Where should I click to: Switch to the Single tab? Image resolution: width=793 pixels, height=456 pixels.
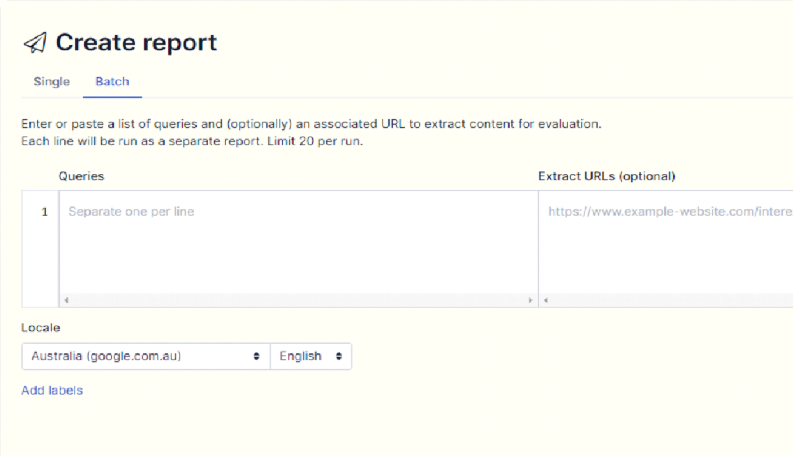[x=52, y=81]
